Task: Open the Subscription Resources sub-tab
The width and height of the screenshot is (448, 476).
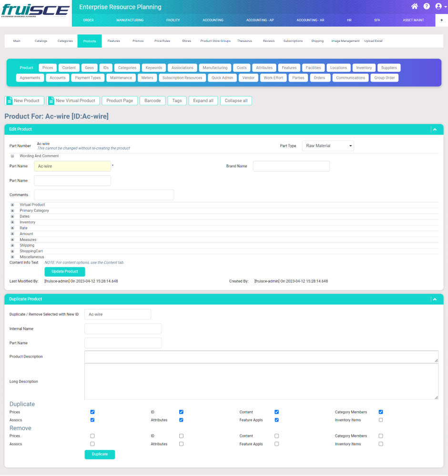Action: tap(182, 78)
